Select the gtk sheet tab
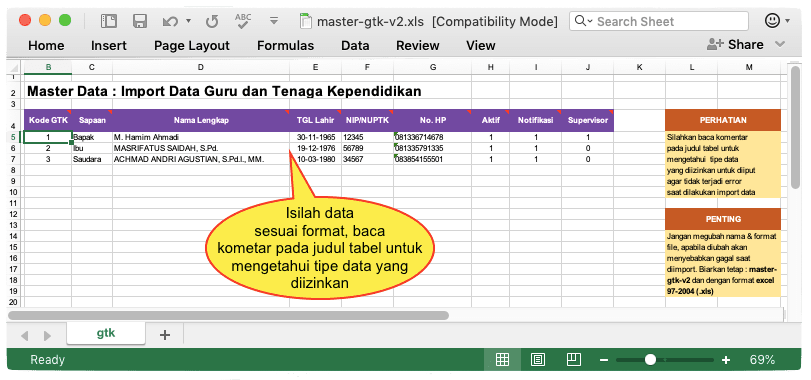This screenshot has width=811, height=380. [106, 334]
